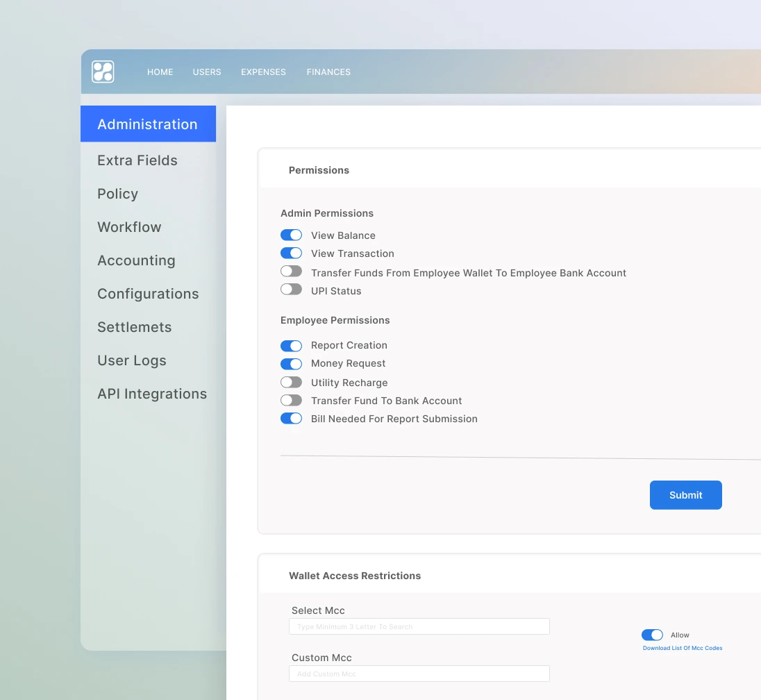Screen dimensions: 761x700
Task: Allow Transfer Fund To Bank Account
Action: pos(291,400)
